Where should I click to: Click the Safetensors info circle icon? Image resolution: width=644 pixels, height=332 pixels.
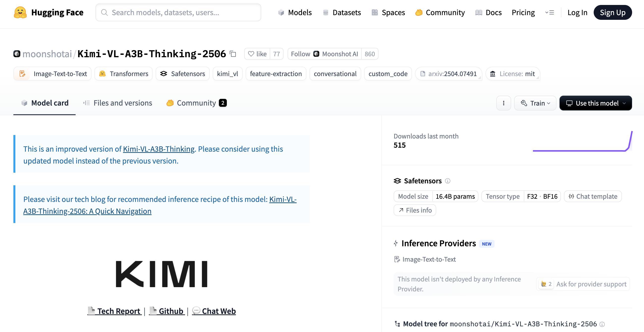click(447, 181)
